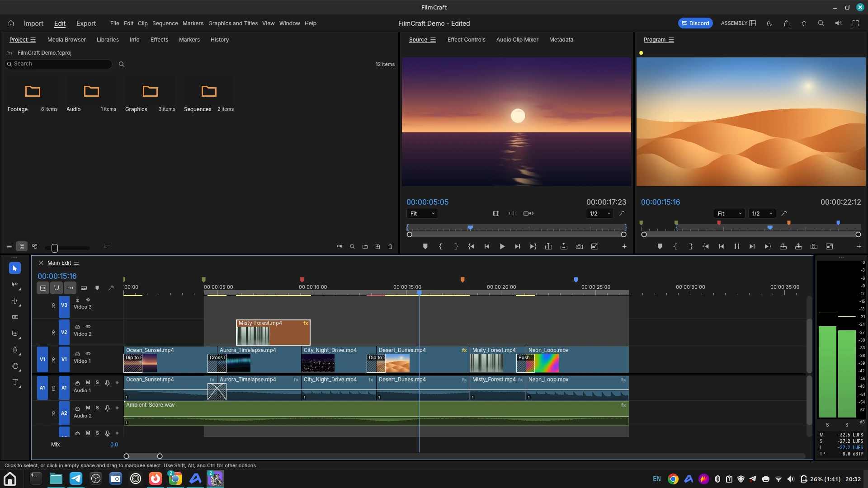Switch to Export workspace

tap(86, 23)
